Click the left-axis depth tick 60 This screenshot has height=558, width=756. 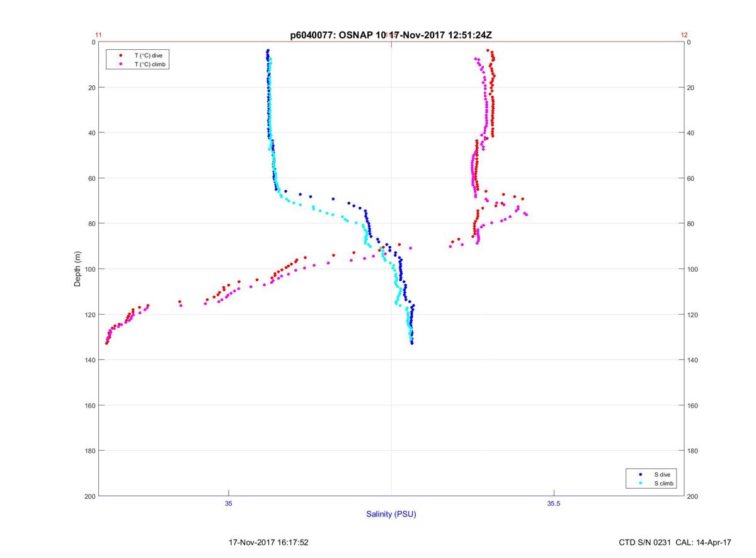pyautogui.click(x=92, y=178)
